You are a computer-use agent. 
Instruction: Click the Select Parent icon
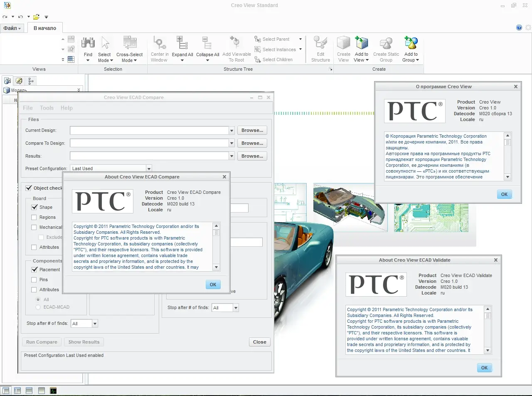[x=258, y=39]
